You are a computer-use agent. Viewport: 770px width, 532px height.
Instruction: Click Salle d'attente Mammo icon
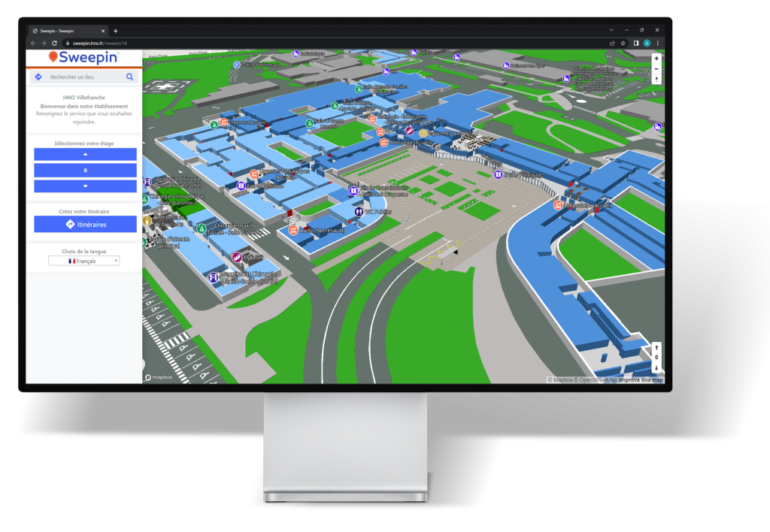pyautogui.click(x=309, y=123)
